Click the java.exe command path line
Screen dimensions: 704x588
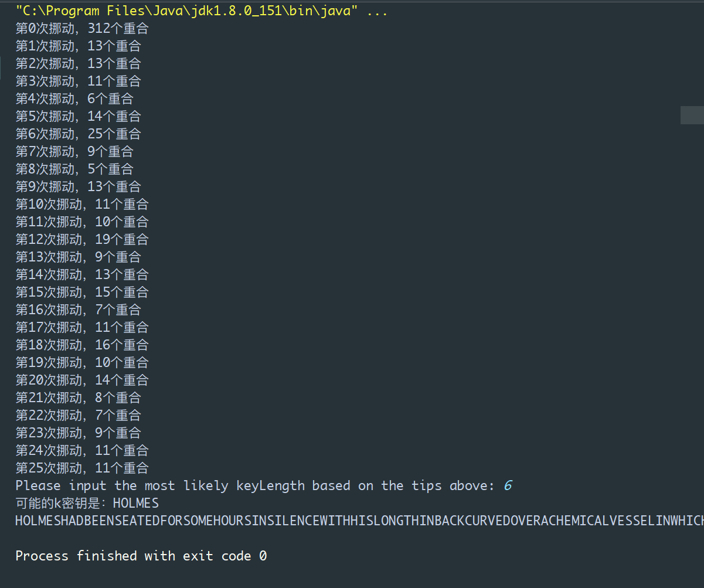(x=201, y=11)
